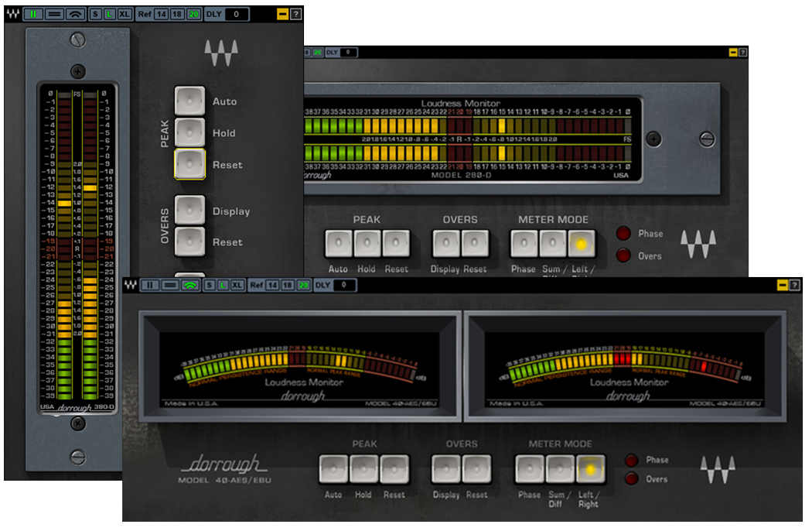Click Overs Reset in 280-D window
Image resolution: width=812 pixels, height=531 pixels.
[x=474, y=243]
